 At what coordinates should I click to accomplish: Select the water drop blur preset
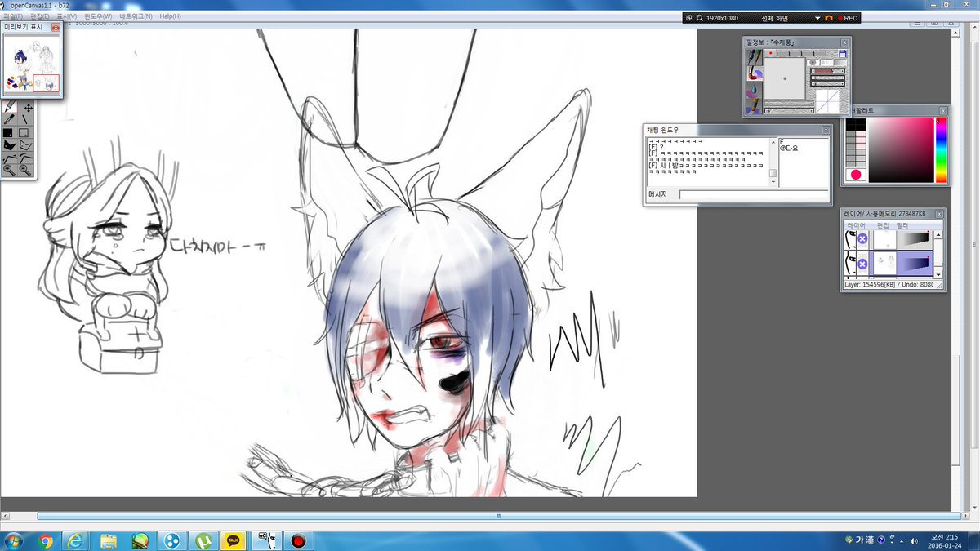coord(753,89)
